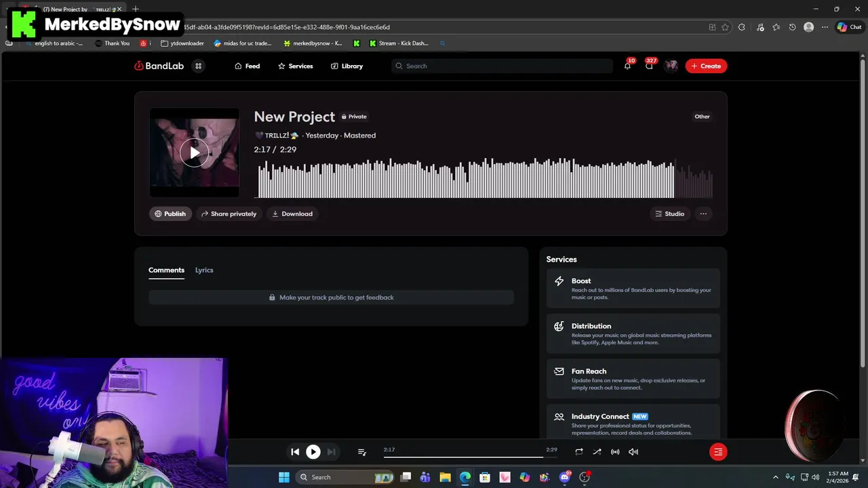Image resolution: width=868 pixels, height=488 pixels.
Task: Open the red queue panel button
Action: tap(718, 451)
